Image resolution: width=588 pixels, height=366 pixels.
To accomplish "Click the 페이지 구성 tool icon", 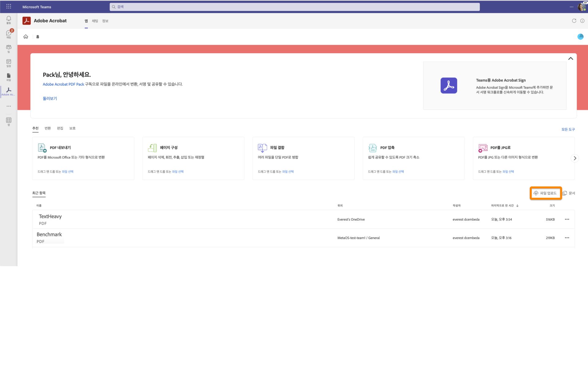I will pyautogui.click(x=152, y=148).
